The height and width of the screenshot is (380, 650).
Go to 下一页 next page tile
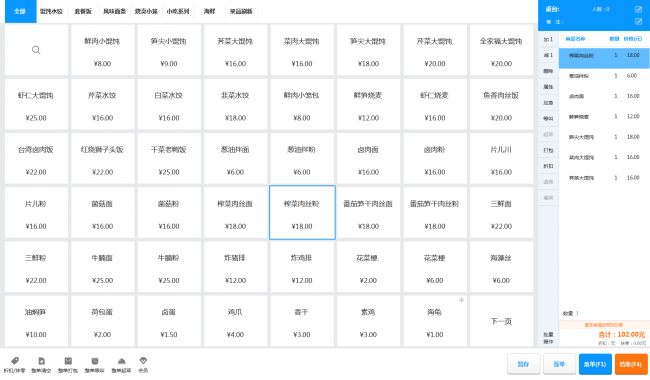tap(501, 321)
